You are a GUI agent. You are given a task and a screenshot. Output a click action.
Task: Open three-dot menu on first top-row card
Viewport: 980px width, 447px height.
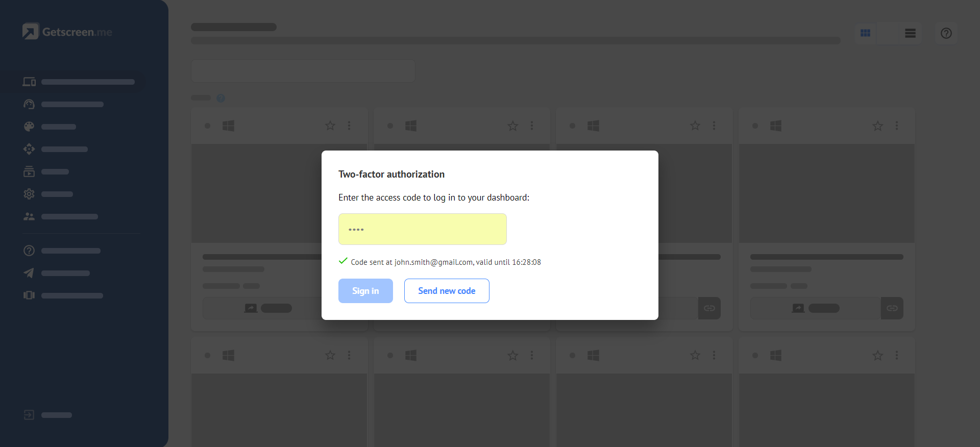click(x=349, y=126)
